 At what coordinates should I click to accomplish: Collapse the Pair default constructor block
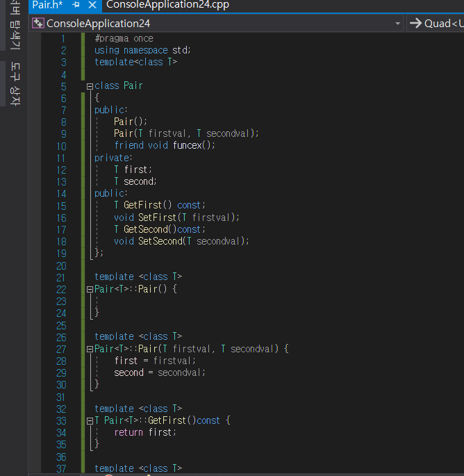pyautogui.click(x=90, y=289)
